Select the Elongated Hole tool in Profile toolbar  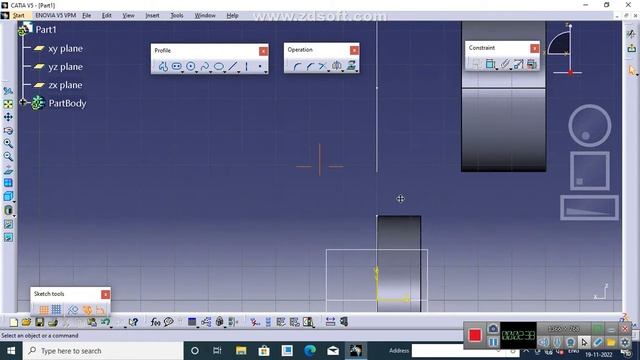(x=176, y=66)
